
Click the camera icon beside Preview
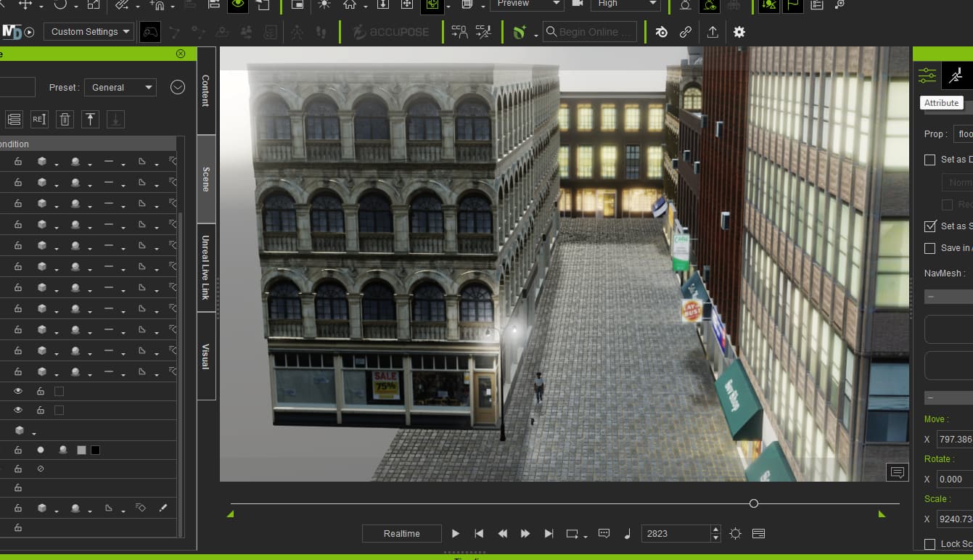578,4
